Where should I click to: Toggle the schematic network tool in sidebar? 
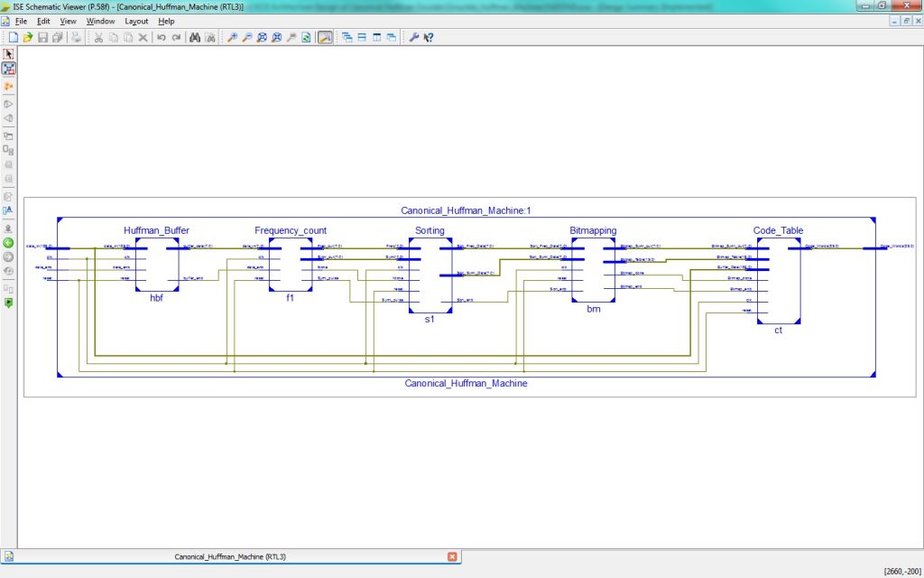click(9, 69)
